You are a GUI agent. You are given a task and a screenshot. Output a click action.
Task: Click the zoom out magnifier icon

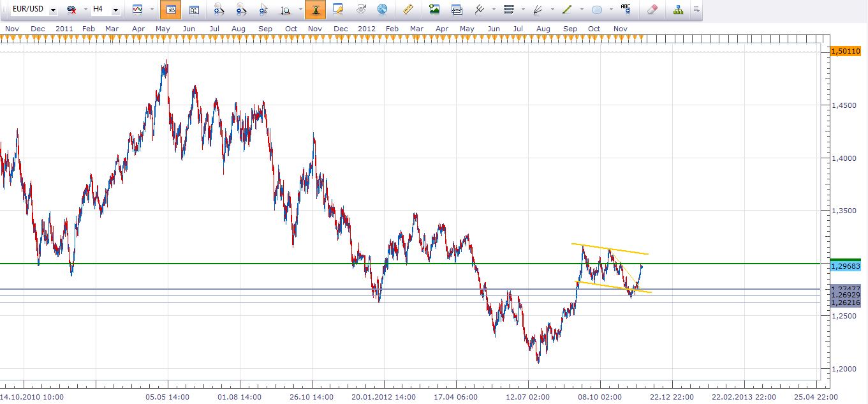coord(240,10)
